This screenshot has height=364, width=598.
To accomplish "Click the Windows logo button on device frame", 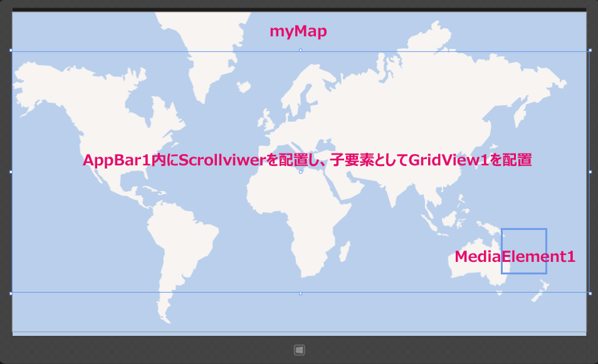I will [300, 350].
